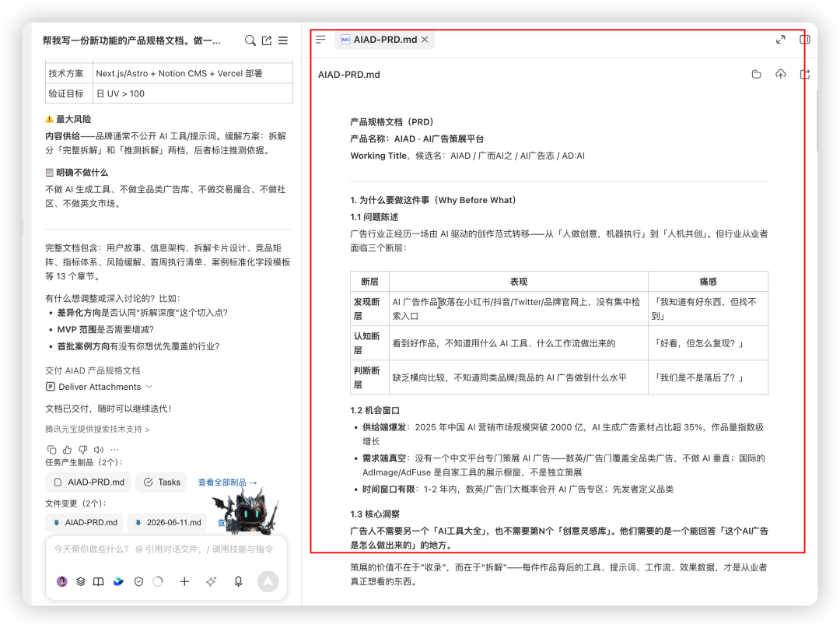Open the search icon in chat header
This screenshot has width=840, height=628.
tap(250, 40)
